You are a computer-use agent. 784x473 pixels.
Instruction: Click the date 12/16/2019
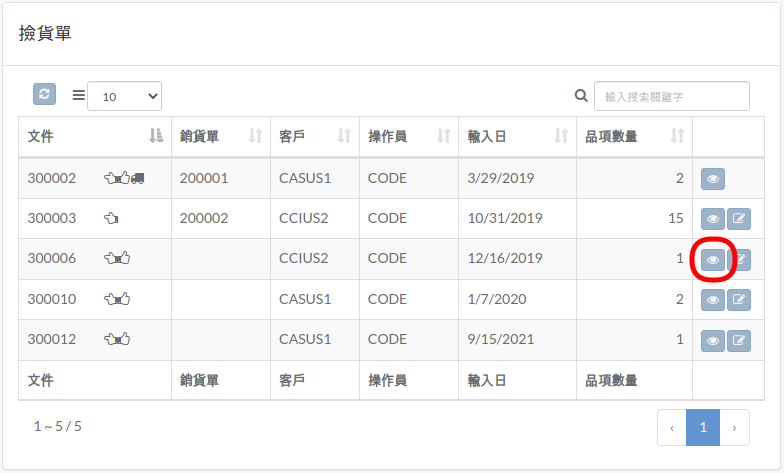(505, 258)
